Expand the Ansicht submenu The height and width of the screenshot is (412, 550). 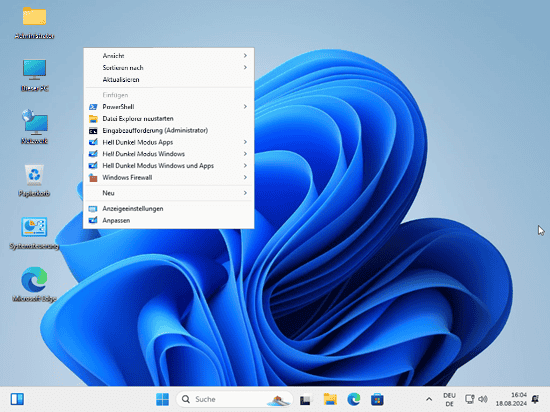pos(169,56)
